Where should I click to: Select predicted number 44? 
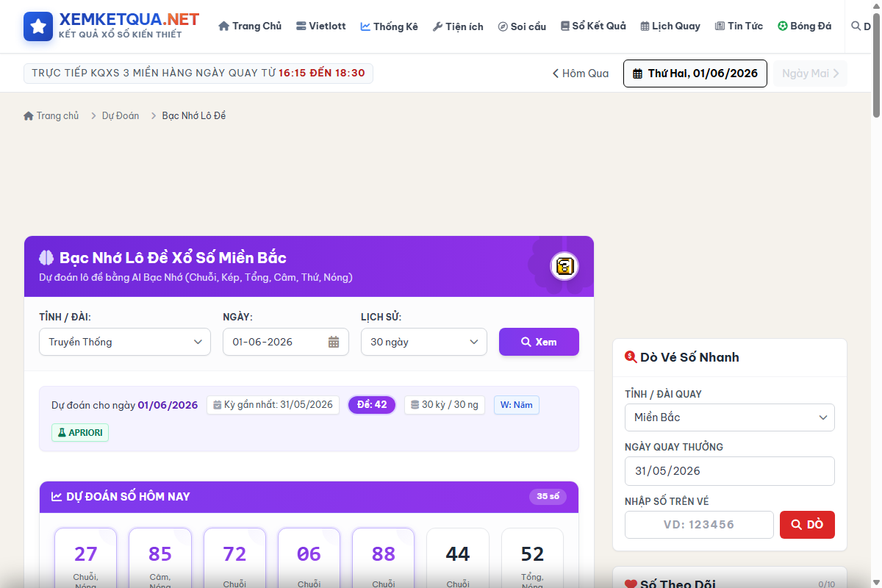[458, 558]
